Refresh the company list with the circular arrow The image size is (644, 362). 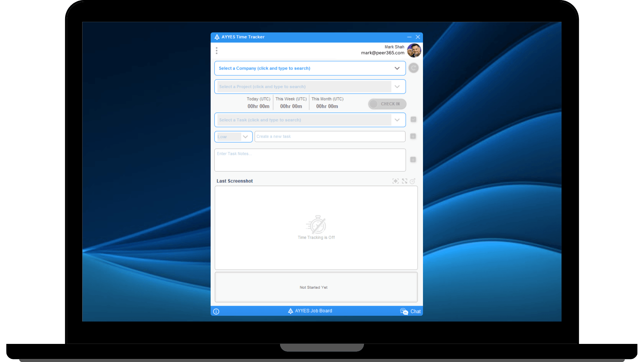coord(414,68)
